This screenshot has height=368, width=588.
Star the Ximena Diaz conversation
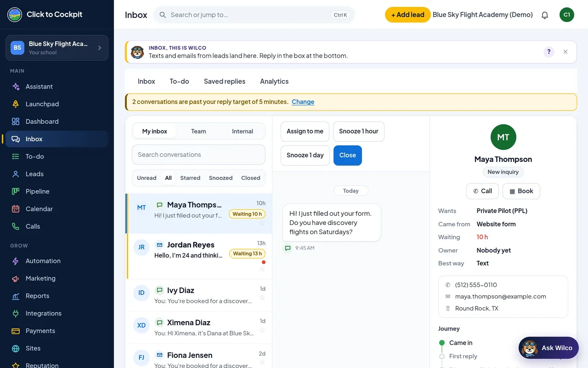pyautogui.click(x=262, y=330)
